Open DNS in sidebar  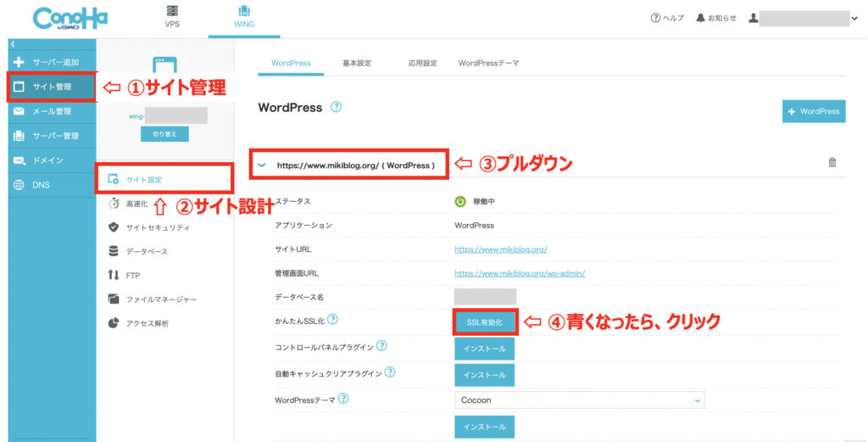52,185
